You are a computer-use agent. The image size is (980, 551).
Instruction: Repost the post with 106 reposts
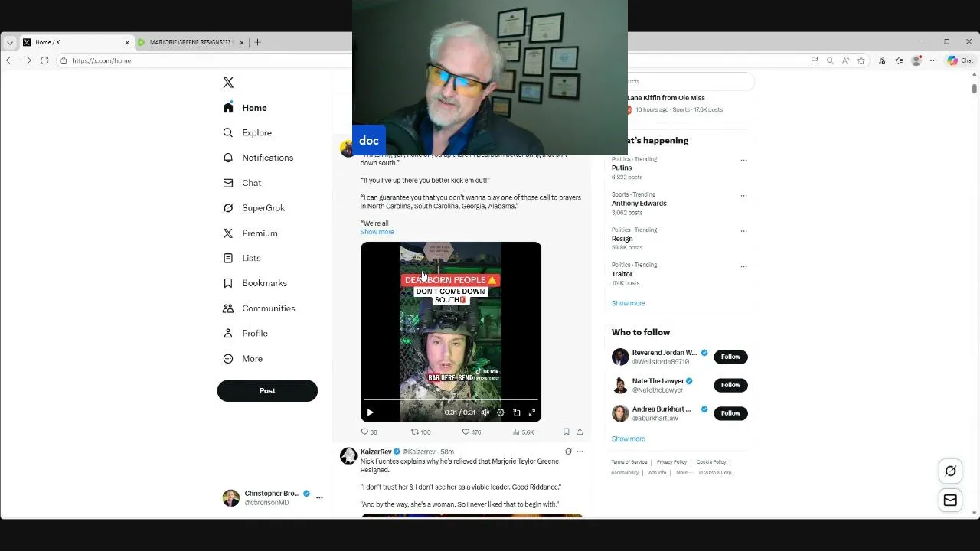[x=421, y=432]
